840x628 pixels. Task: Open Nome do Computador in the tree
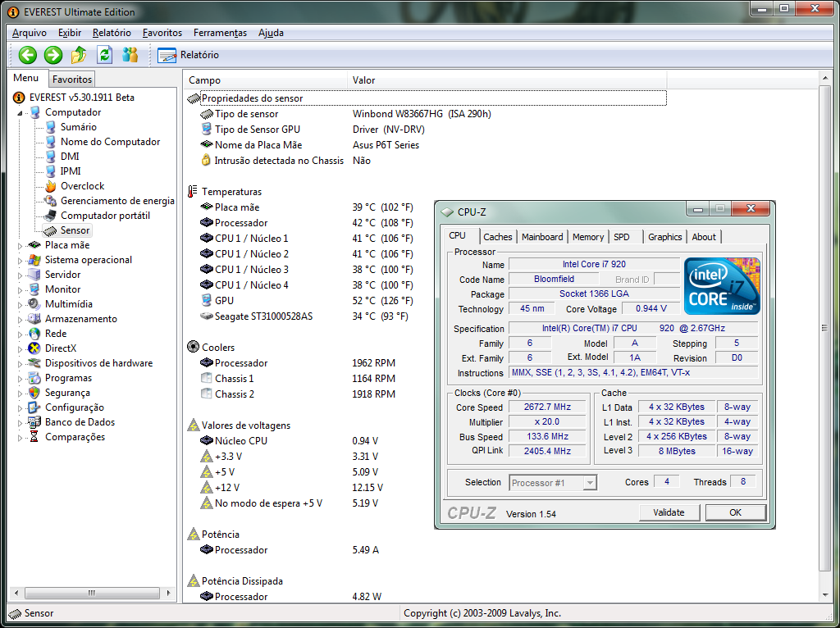(111, 142)
